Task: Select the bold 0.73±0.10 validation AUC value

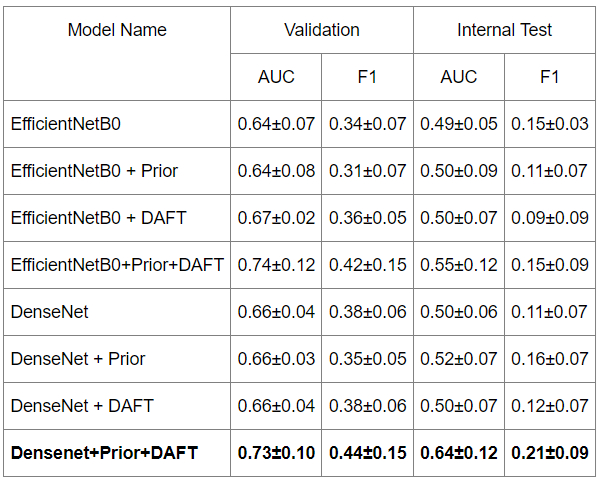Action: click(x=276, y=453)
